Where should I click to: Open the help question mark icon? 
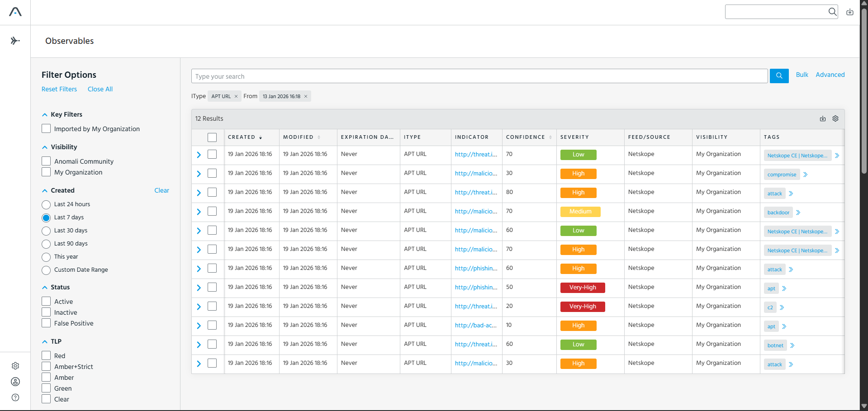click(15, 397)
